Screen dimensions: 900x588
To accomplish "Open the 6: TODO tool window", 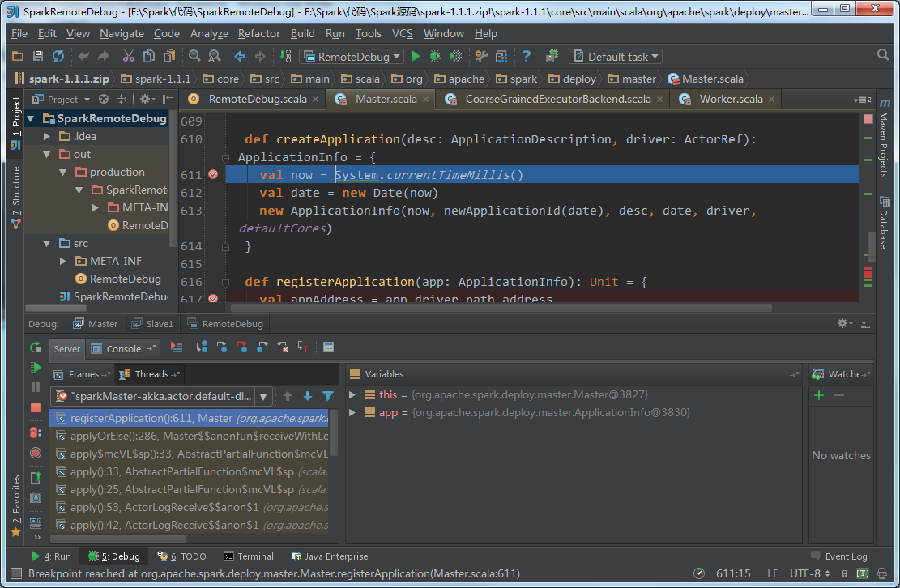I will click(x=182, y=556).
